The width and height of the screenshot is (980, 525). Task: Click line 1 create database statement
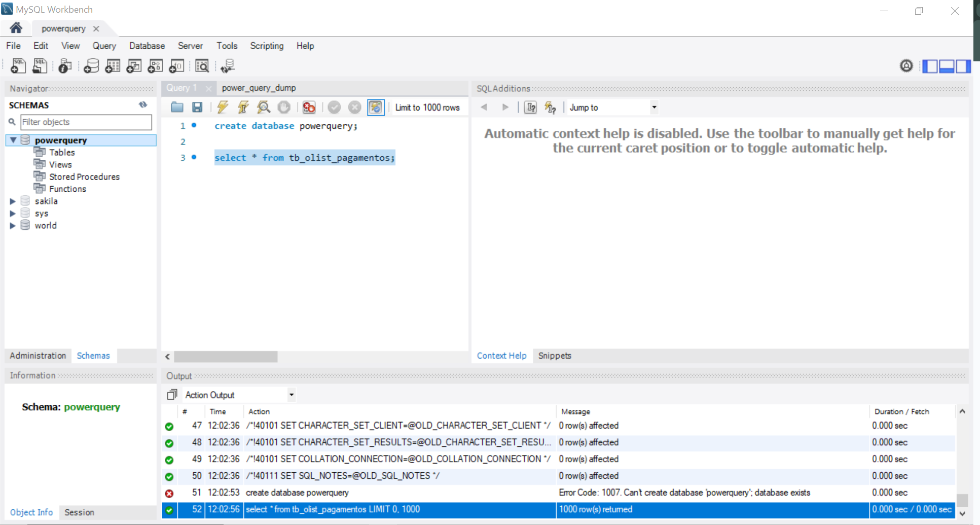(286, 126)
